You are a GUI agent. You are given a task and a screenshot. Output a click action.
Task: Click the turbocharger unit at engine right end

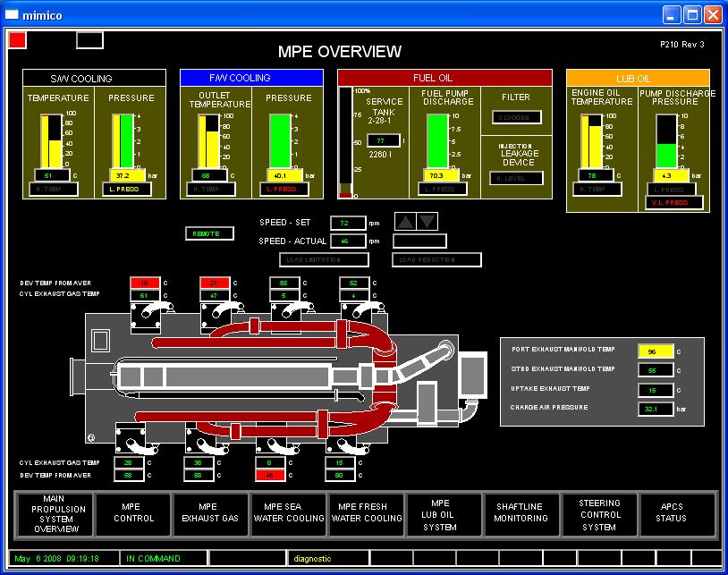point(472,375)
